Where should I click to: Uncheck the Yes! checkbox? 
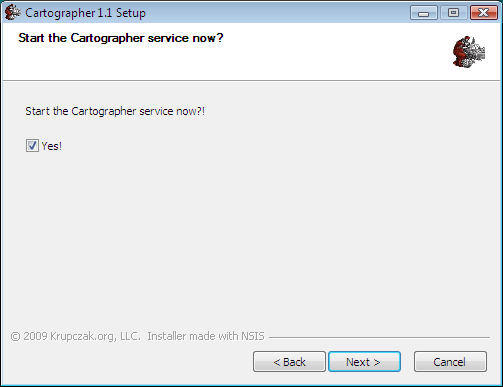[x=32, y=146]
